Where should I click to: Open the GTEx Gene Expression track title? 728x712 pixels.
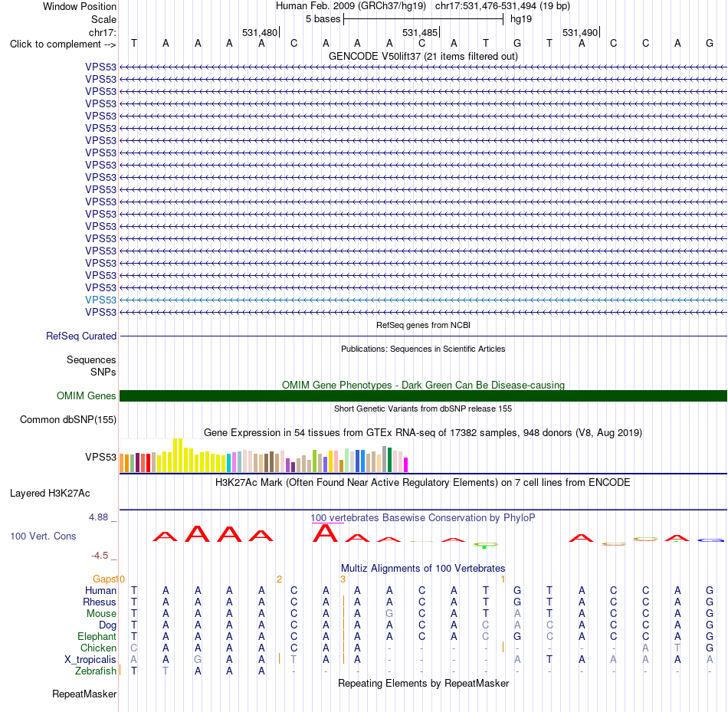coord(423,432)
